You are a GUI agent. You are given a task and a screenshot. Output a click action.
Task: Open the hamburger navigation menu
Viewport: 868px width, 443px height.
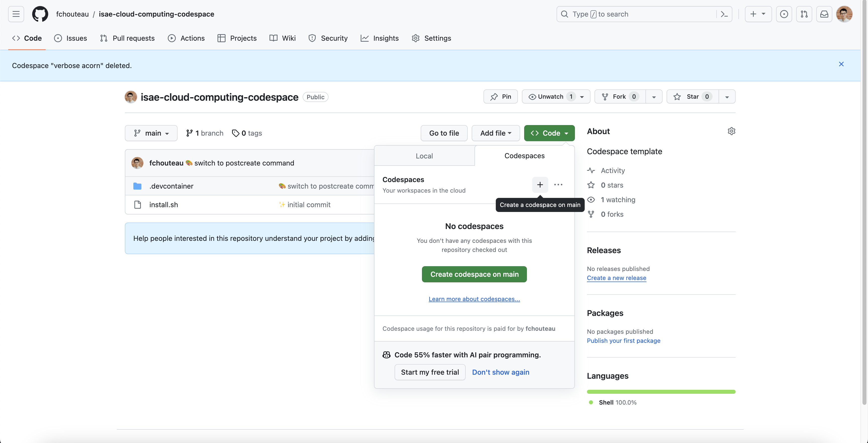tap(16, 14)
